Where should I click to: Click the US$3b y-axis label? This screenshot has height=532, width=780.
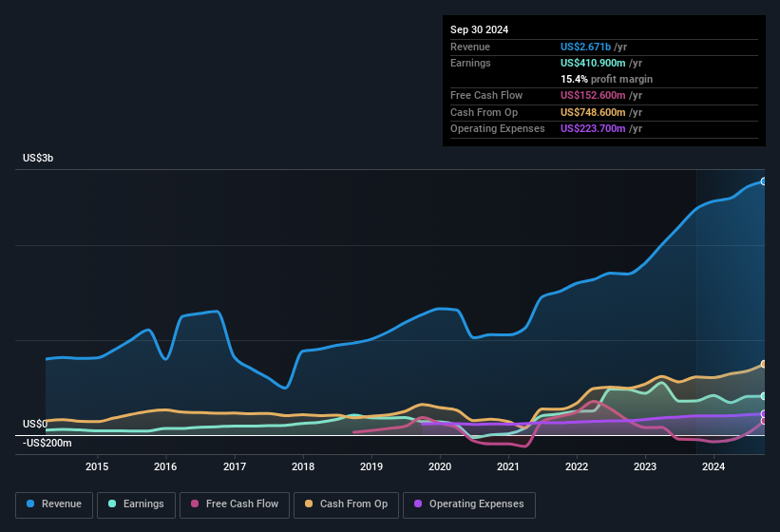[38, 158]
